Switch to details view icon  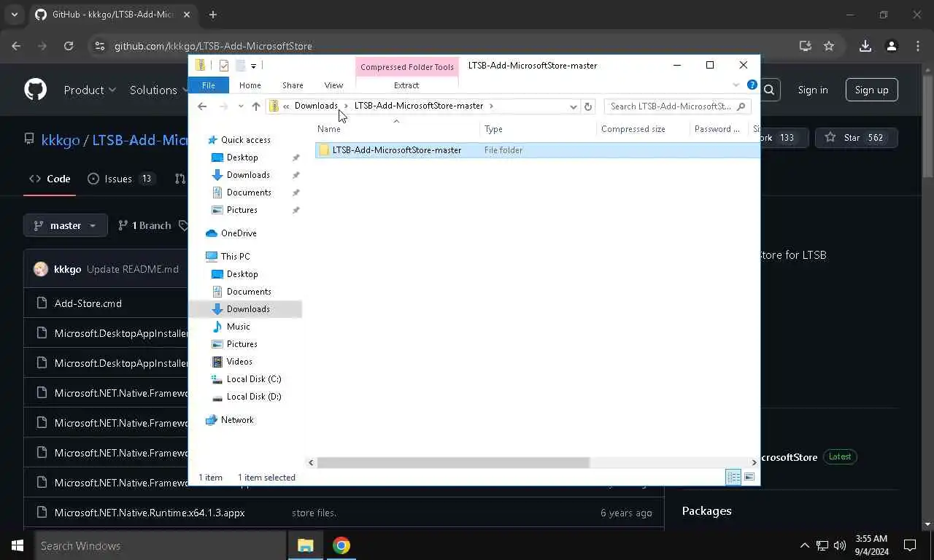(733, 478)
